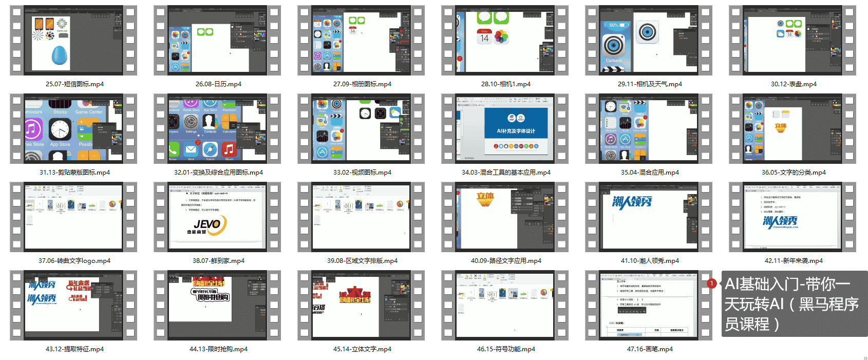This screenshot has width=868, height=360.
Task: Click the file name 28.10-相机1.mp4
Action: tap(506, 84)
